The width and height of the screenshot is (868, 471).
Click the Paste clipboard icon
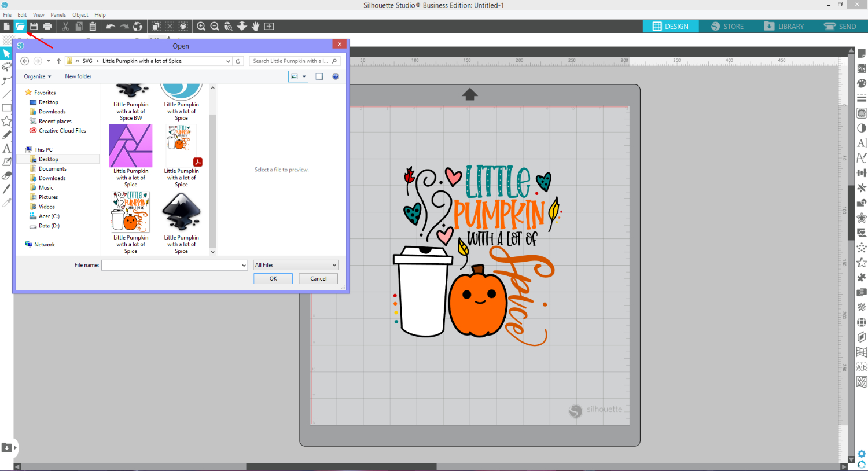coord(93,26)
